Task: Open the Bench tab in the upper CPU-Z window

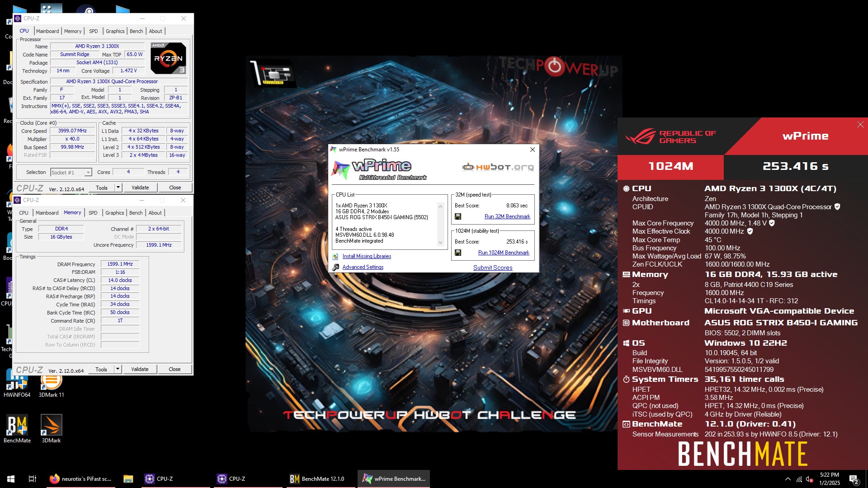Action: click(x=136, y=31)
